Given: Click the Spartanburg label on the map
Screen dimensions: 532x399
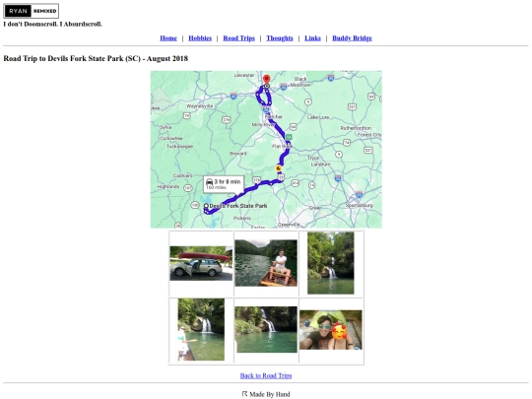Looking at the screenshot, I should (x=359, y=205).
